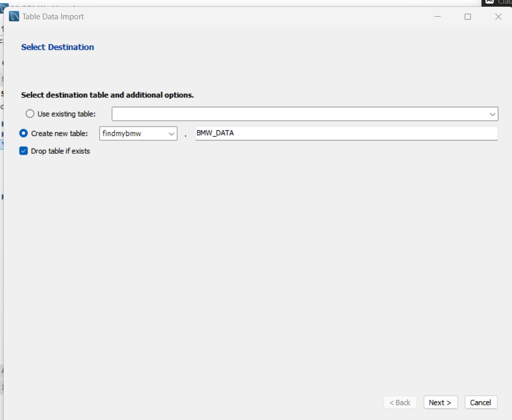Screen dimensions: 512x420
Task: Click the MySQL Workbench dolphin title icon
Action: pos(14,16)
